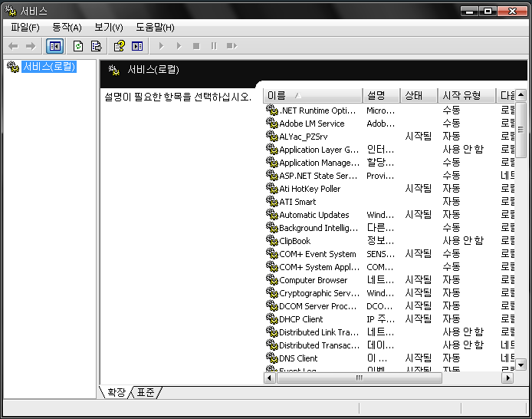Screen dimensions: 532x419
Task: Click the Stop Service toolbar icon
Action: tap(196, 46)
